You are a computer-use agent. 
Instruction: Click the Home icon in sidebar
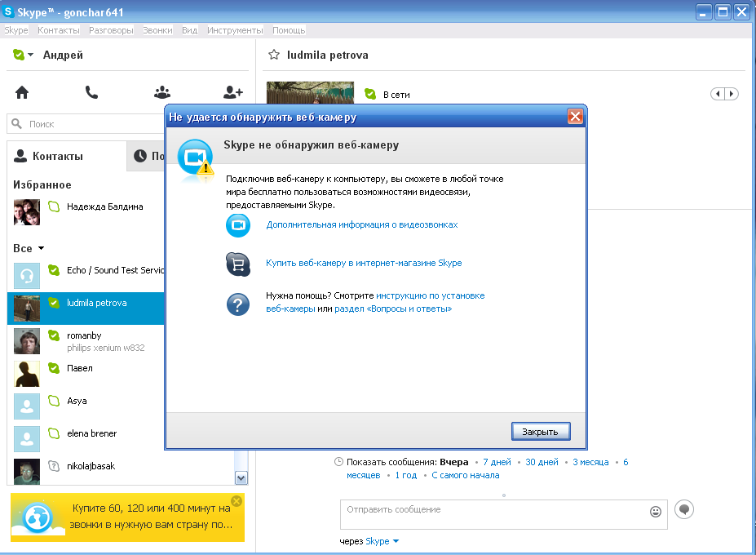tap(22, 92)
